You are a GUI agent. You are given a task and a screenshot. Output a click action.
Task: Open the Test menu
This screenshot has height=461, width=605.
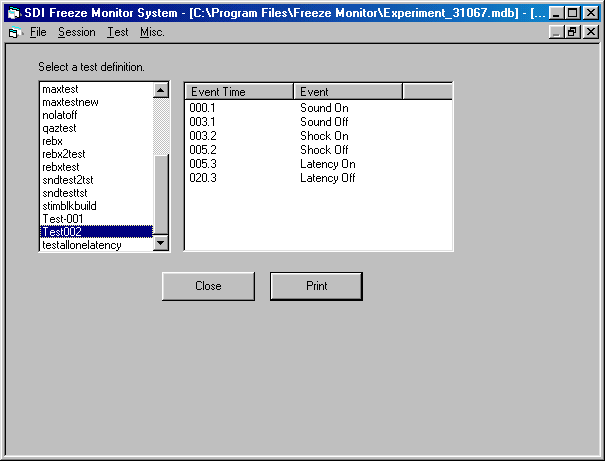(118, 32)
